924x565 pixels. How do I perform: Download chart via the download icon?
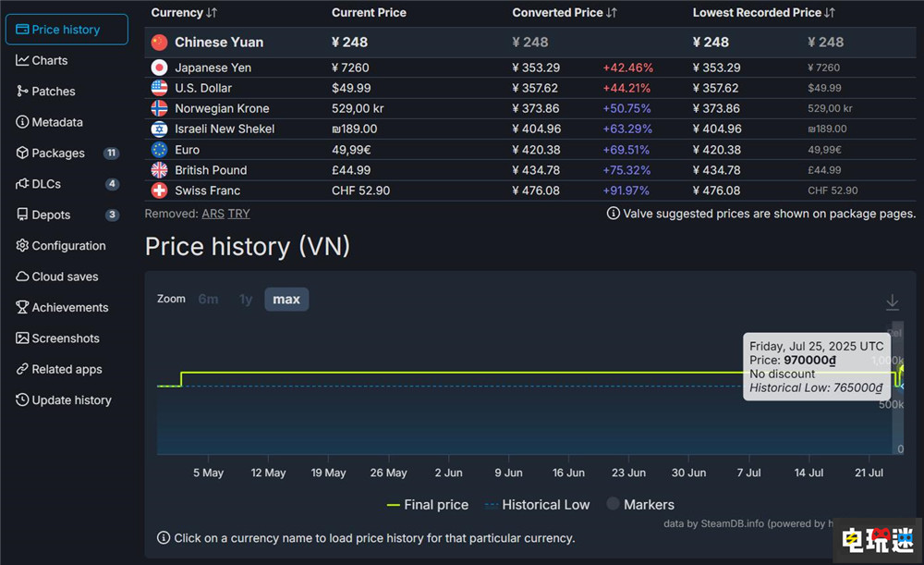point(892,301)
